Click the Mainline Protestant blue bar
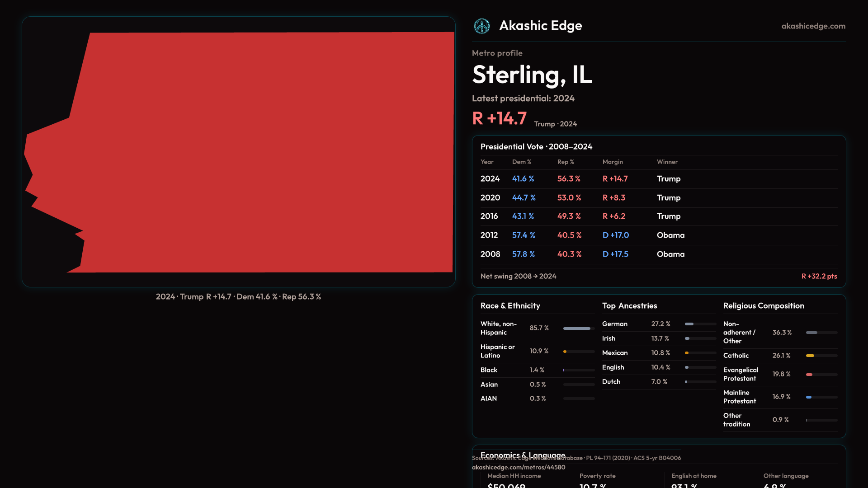Viewport: 868px width, 488px height. pyautogui.click(x=809, y=397)
